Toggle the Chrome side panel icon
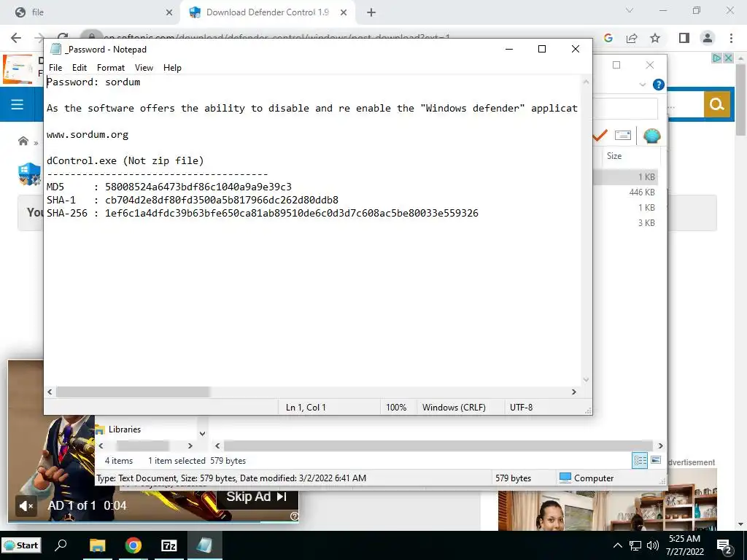747x560 pixels. (684, 38)
